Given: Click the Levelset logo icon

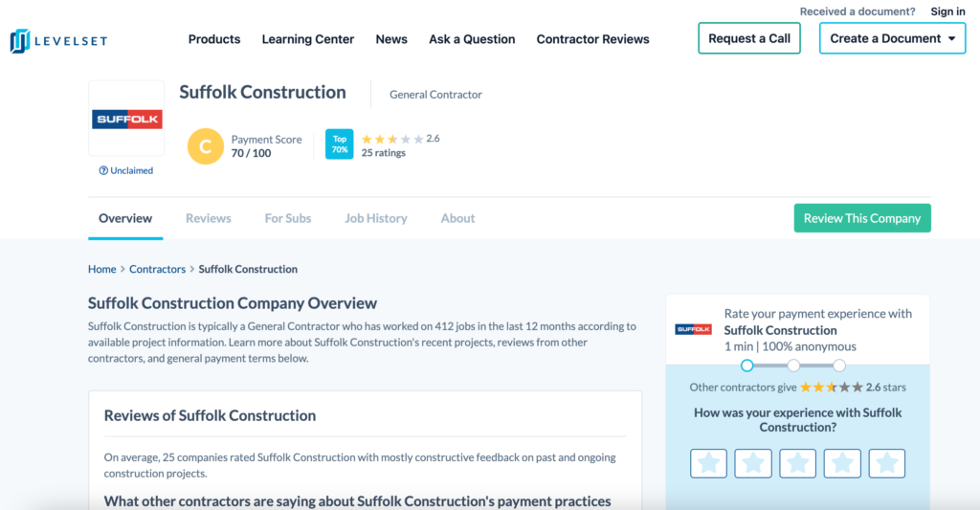Looking at the screenshot, I should click(x=20, y=40).
